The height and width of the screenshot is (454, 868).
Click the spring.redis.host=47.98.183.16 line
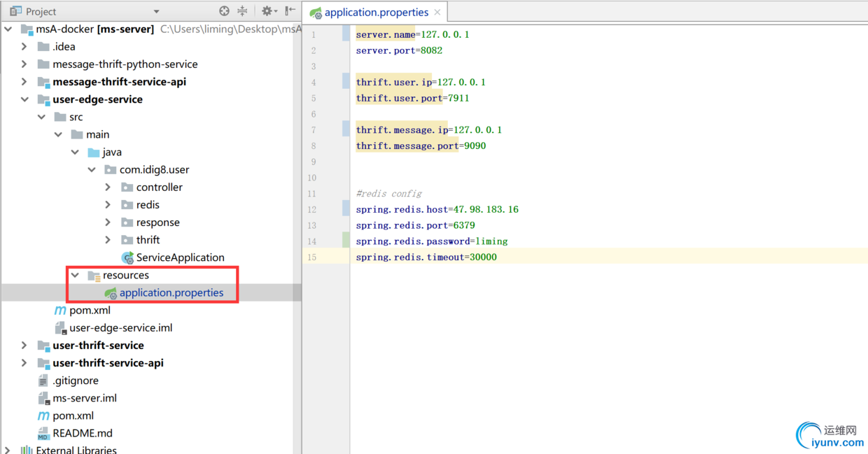437,210
